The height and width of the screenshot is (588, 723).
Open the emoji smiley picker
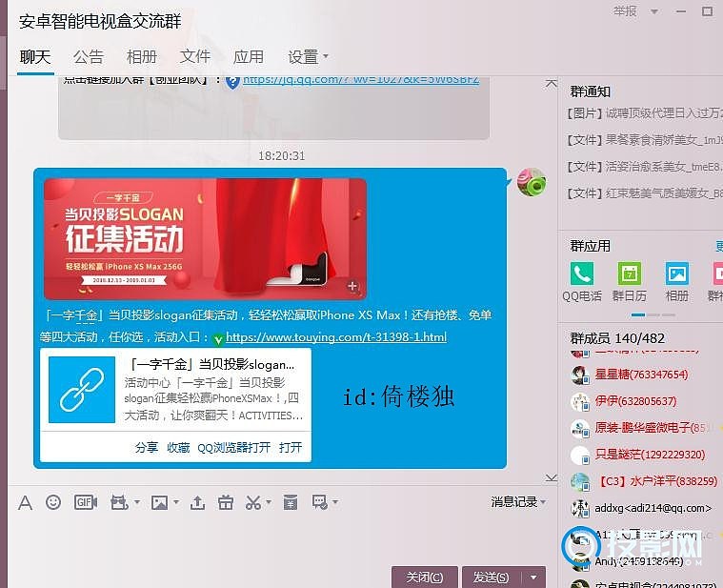(53, 502)
